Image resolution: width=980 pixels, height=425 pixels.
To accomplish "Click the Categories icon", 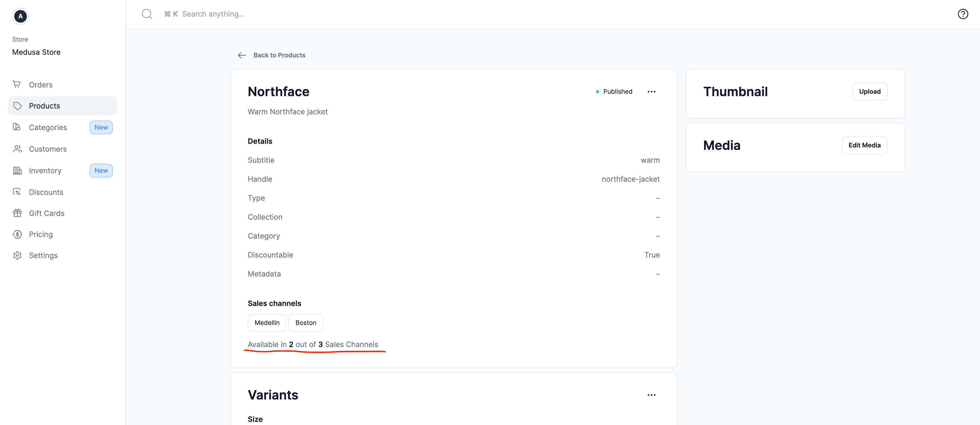I will pos(17,127).
